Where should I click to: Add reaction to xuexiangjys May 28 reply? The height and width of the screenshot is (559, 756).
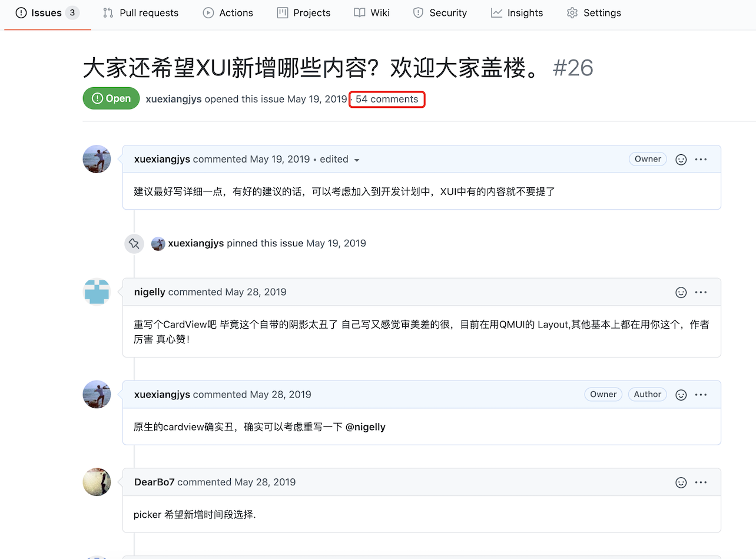click(x=681, y=395)
